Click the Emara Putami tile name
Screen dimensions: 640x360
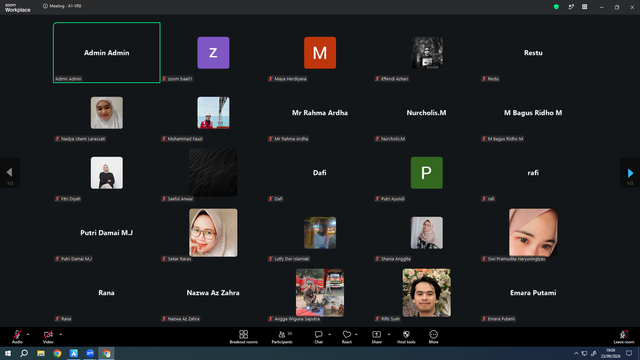533,293
